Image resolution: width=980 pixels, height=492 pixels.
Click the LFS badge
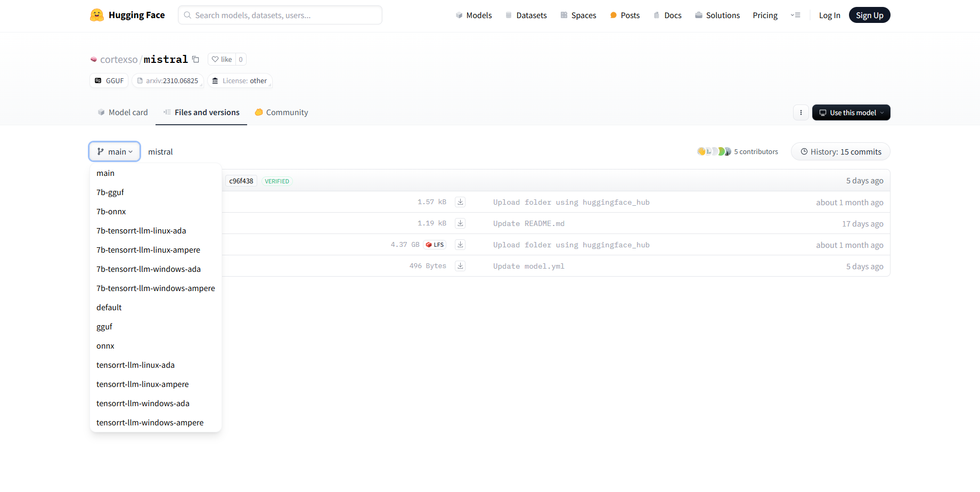pyautogui.click(x=435, y=245)
